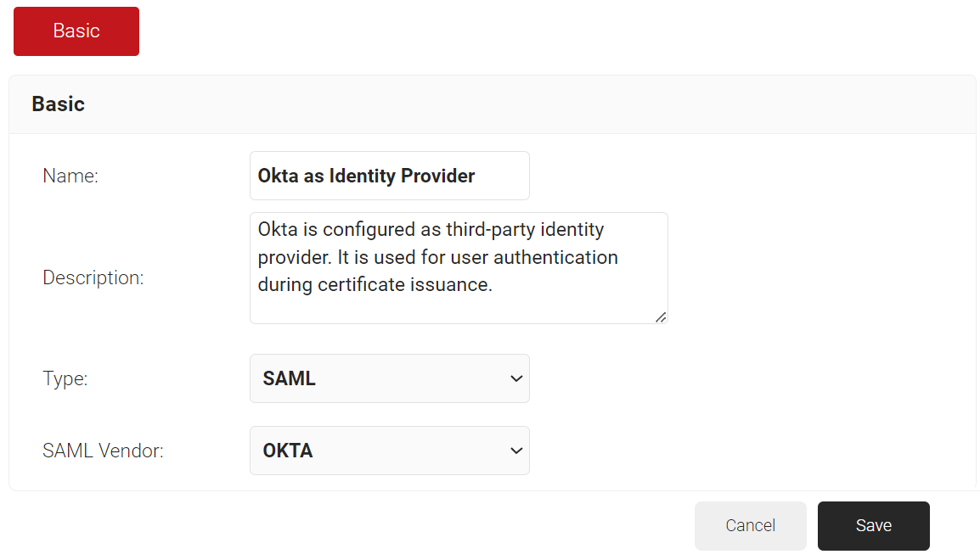The image size is (980, 560).
Task: Click the red Basic tab button
Action: tap(76, 31)
